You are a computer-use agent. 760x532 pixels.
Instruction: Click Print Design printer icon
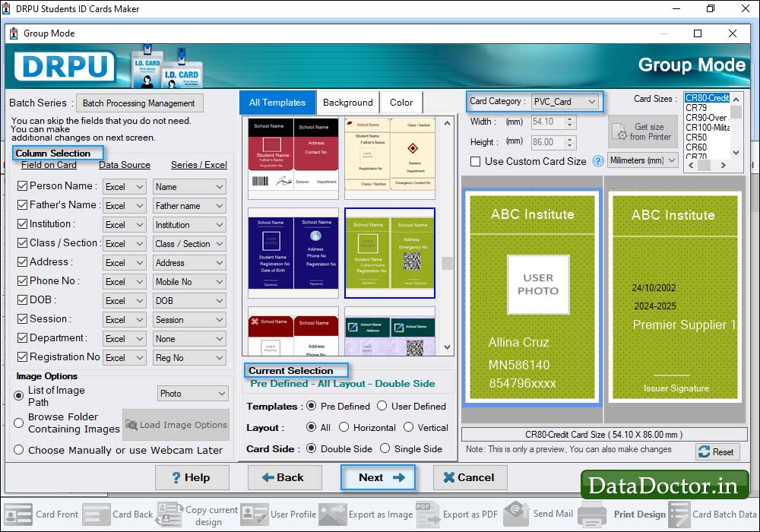point(592,515)
